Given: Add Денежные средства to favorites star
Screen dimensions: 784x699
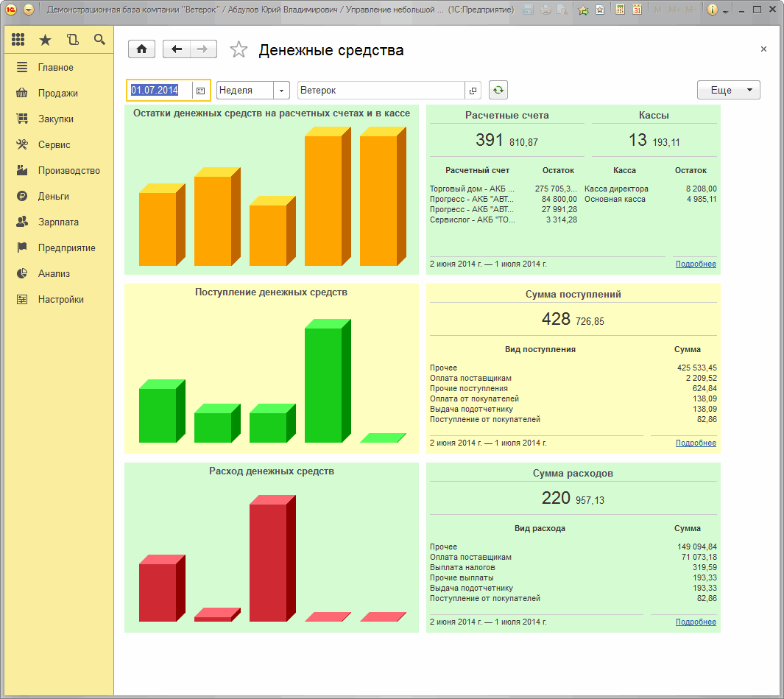Looking at the screenshot, I should (239, 49).
